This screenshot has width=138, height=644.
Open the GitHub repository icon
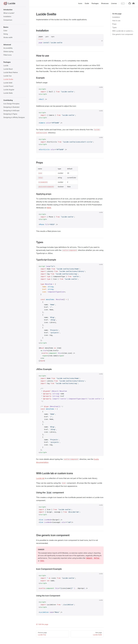click(x=130, y=4)
